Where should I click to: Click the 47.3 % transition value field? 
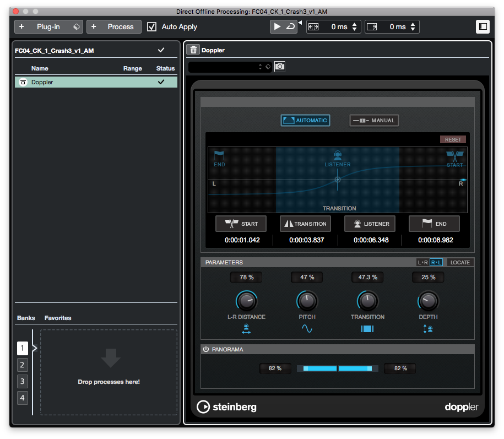(x=367, y=278)
